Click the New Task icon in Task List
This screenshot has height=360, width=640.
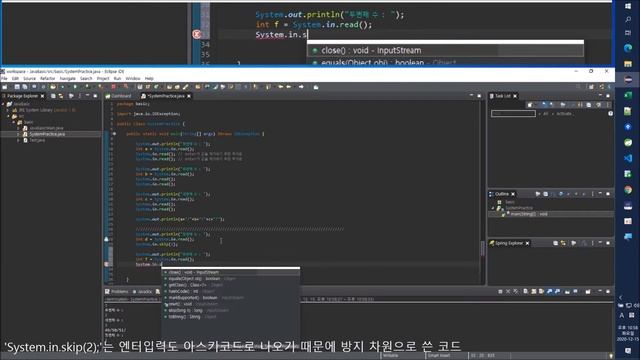[x=530, y=105]
